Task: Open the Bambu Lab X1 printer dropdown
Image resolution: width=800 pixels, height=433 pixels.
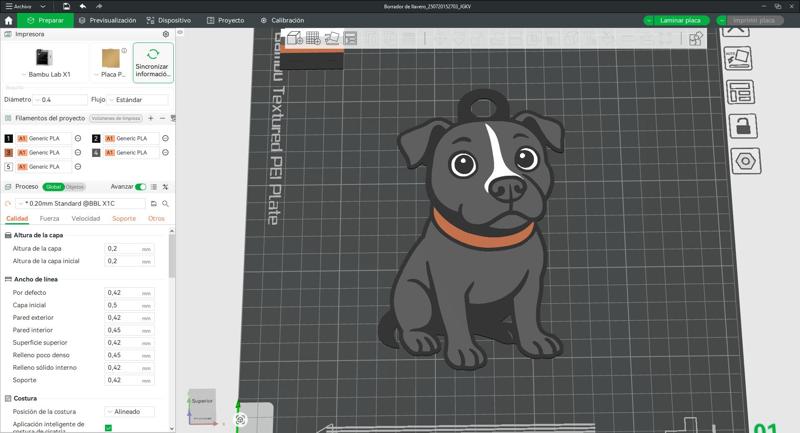Action: coord(45,63)
